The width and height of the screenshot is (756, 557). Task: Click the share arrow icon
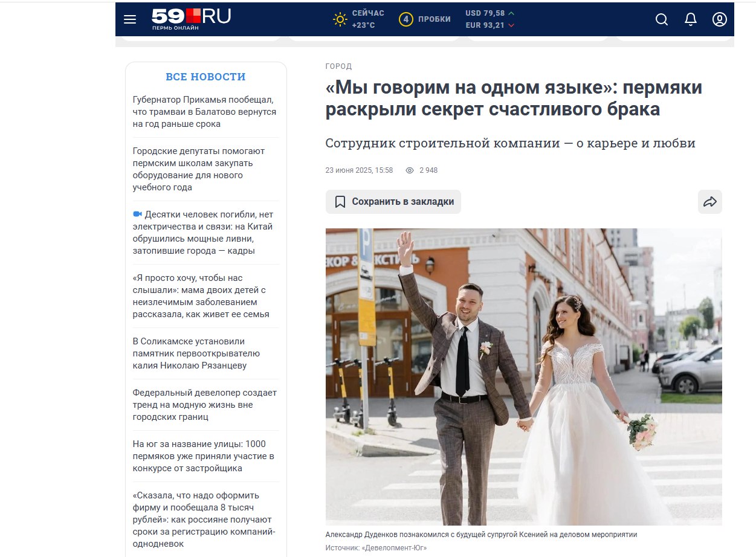point(710,202)
